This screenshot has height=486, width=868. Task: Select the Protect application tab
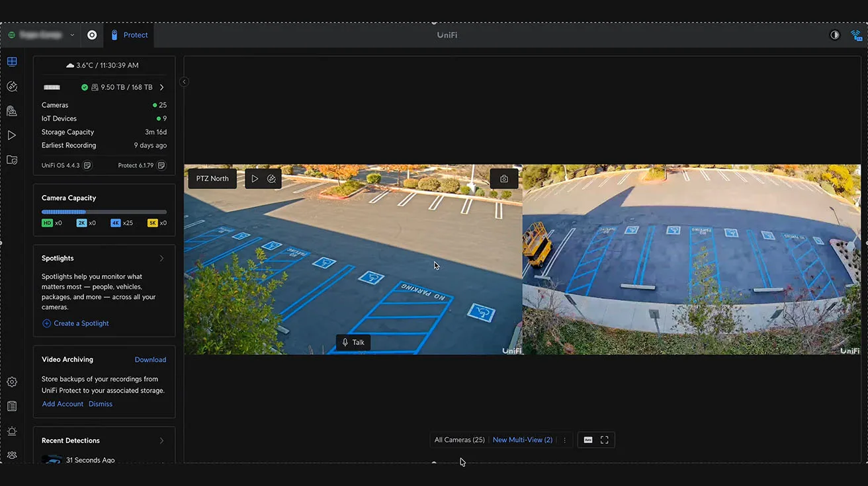tap(130, 35)
